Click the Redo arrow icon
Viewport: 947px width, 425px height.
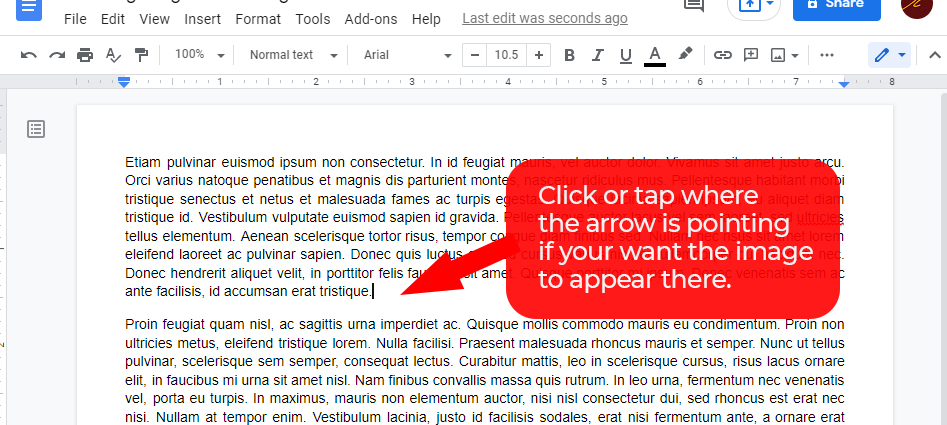tap(57, 55)
